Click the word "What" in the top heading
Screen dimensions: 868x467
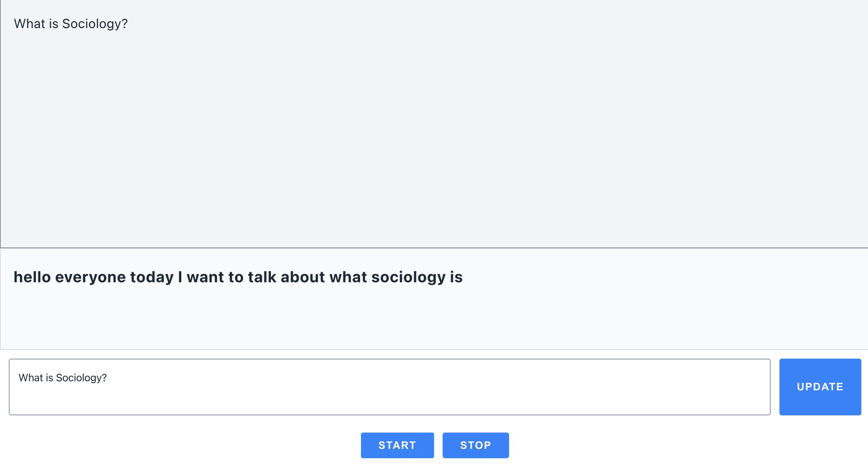pyautogui.click(x=29, y=24)
